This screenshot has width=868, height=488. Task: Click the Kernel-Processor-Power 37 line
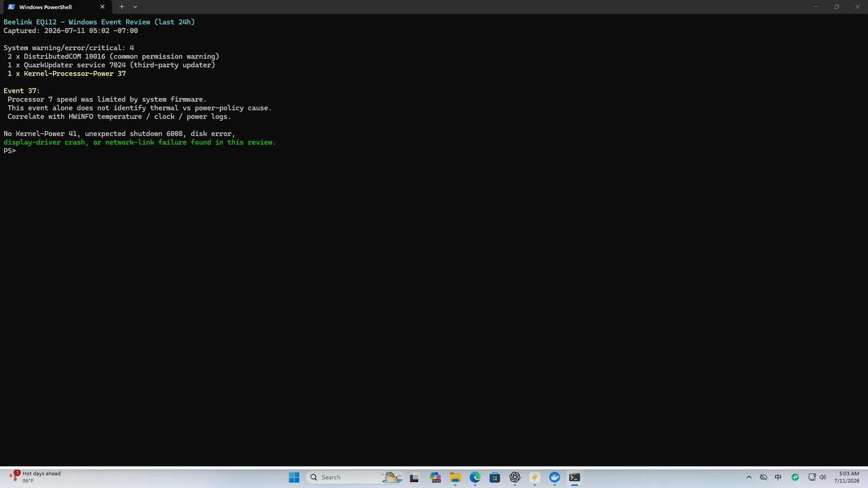point(67,74)
